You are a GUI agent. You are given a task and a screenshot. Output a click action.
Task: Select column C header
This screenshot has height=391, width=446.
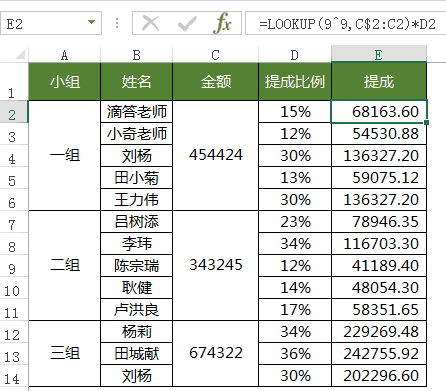(x=215, y=55)
